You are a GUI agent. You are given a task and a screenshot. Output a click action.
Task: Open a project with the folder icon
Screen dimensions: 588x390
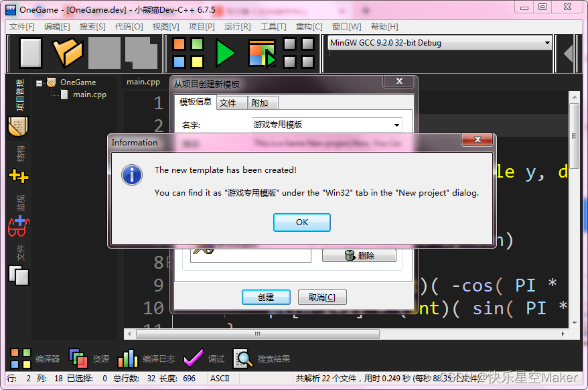[68, 53]
